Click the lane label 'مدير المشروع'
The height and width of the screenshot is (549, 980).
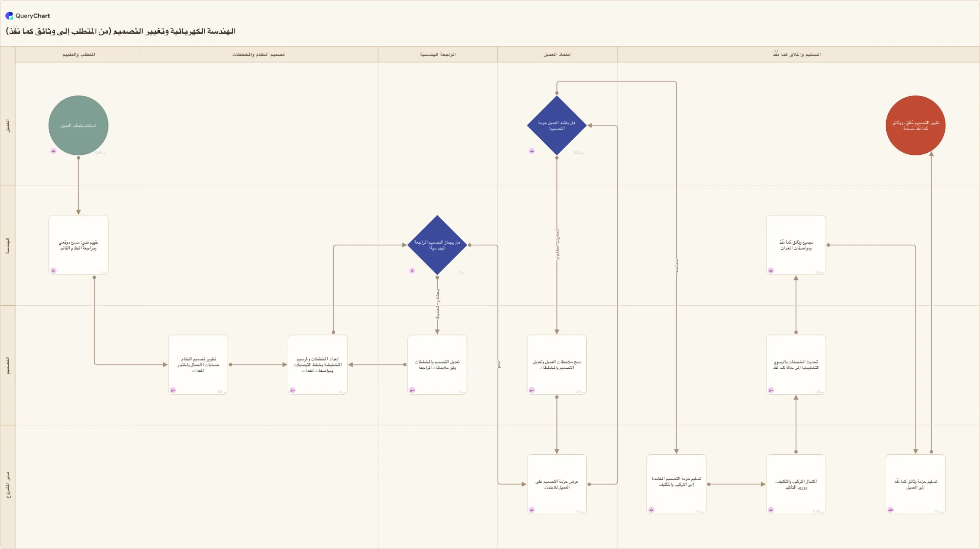[x=8, y=485]
